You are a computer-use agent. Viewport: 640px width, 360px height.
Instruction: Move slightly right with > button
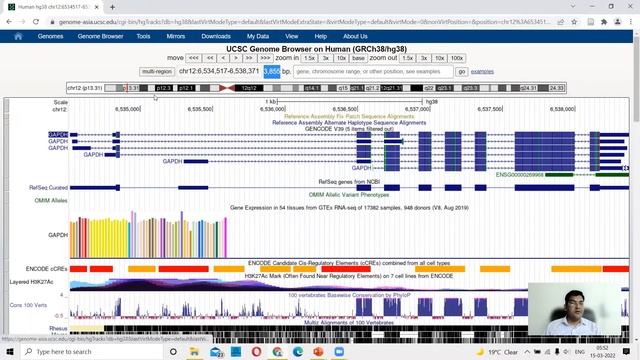click(x=236, y=58)
